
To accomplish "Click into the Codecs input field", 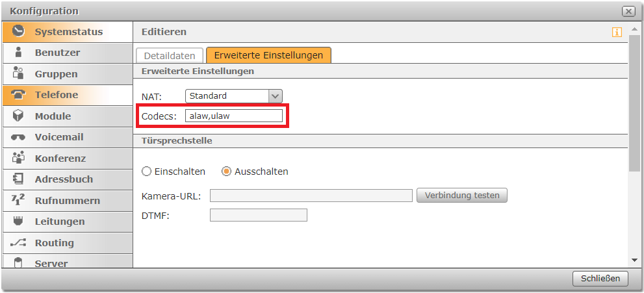I will [233, 116].
